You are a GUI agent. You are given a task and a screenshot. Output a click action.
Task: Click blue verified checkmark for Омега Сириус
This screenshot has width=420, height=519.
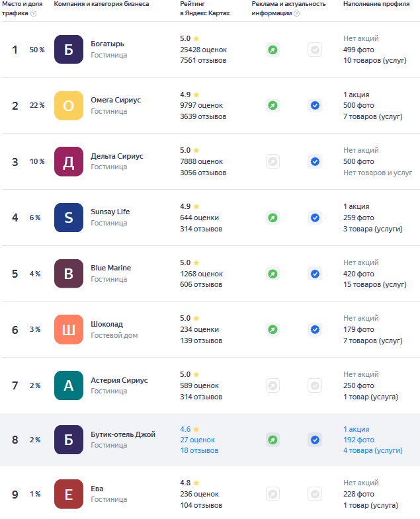tap(315, 106)
